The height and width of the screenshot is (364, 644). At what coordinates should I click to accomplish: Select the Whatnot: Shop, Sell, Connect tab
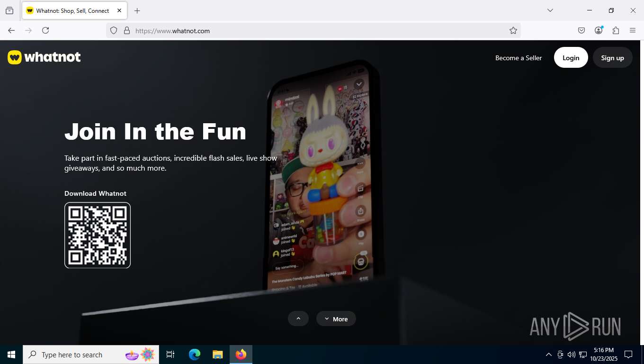coord(73,10)
